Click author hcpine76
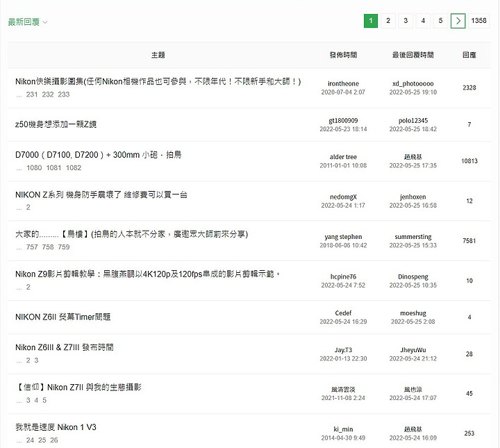500x448 pixels. pyautogui.click(x=343, y=276)
